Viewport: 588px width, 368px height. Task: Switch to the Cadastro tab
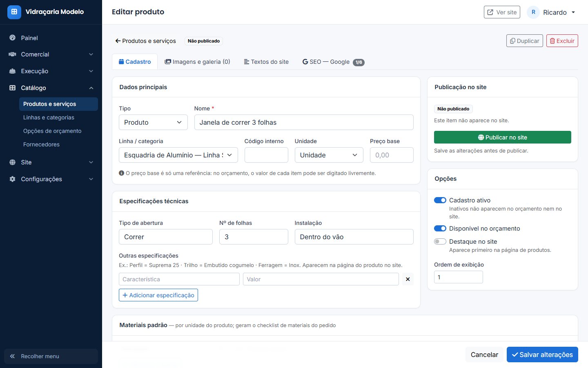[135, 62]
